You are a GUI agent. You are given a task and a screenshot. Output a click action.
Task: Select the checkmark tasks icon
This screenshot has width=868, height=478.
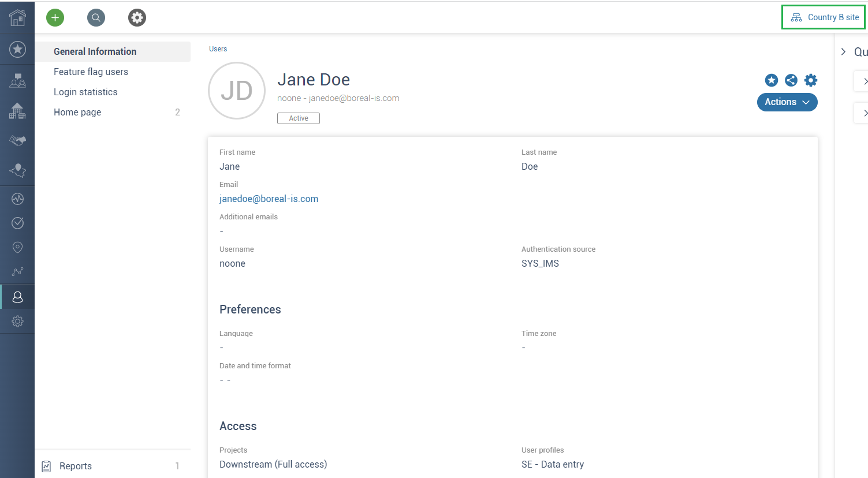[17, 223]
